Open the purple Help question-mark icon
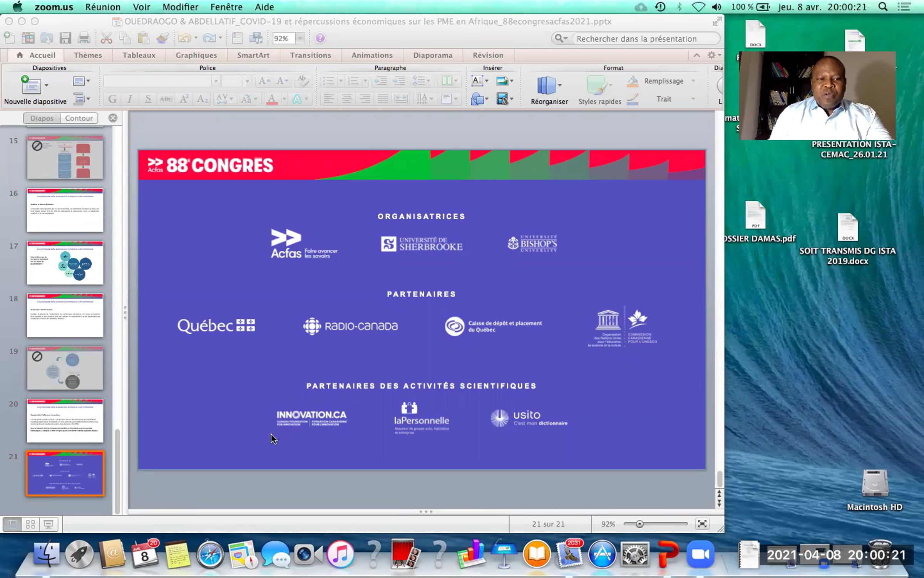Viewport: 924px width, 578px height. point(320,38)
